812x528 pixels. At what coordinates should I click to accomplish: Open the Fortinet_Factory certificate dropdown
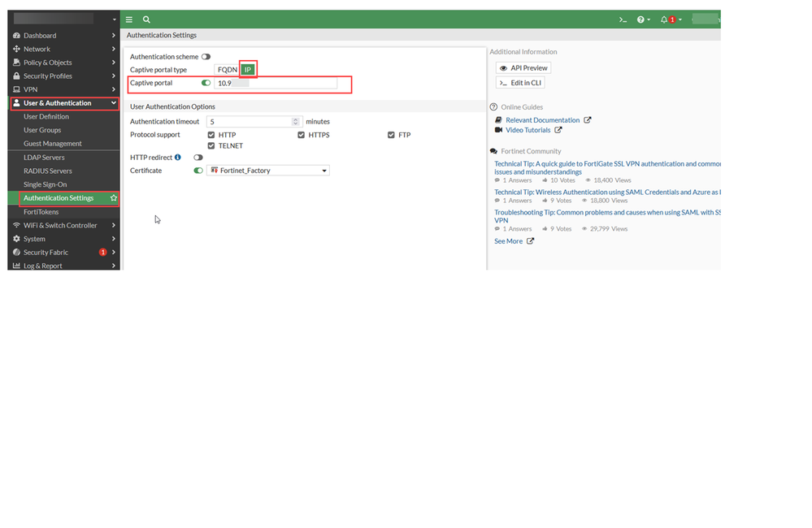click(268, 171)
